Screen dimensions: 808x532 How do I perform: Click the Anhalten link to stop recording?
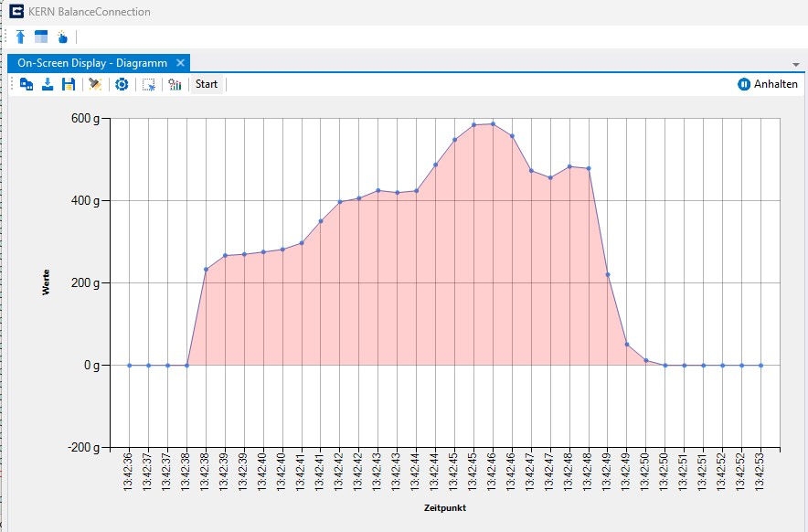(x=774, y=83)
